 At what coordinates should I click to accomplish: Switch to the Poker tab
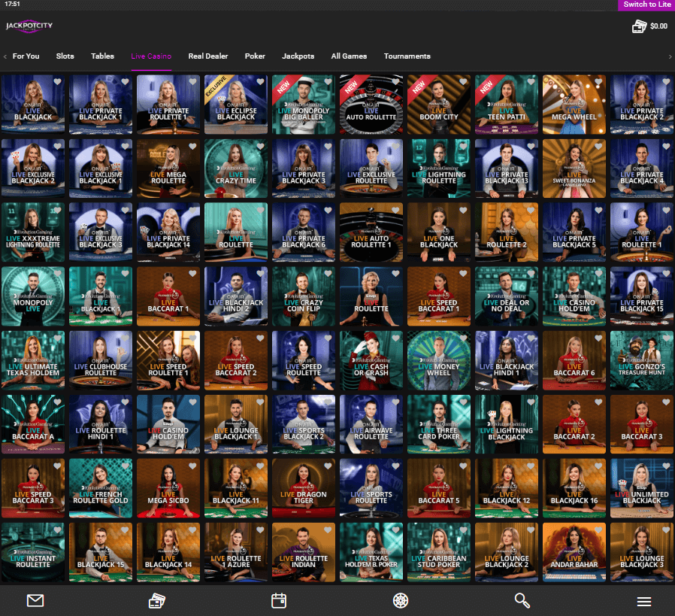click(255, 56)
